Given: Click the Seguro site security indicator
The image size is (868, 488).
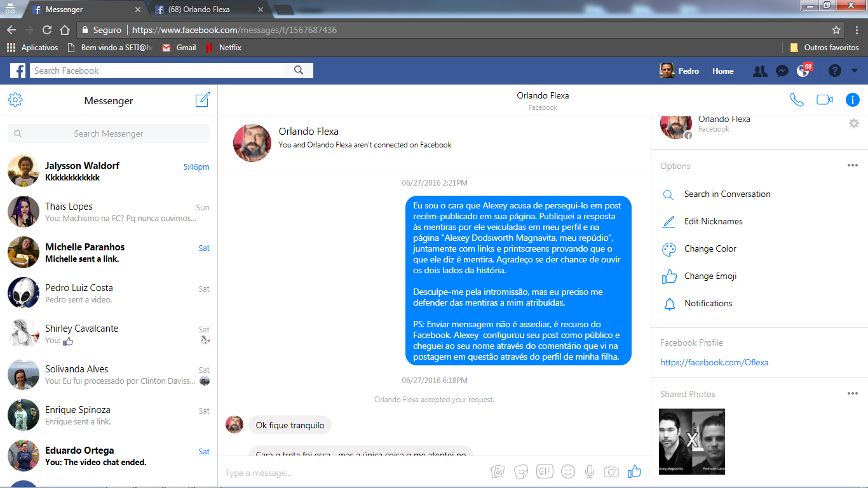Looking at the screenshot, I should coord(101,30).
